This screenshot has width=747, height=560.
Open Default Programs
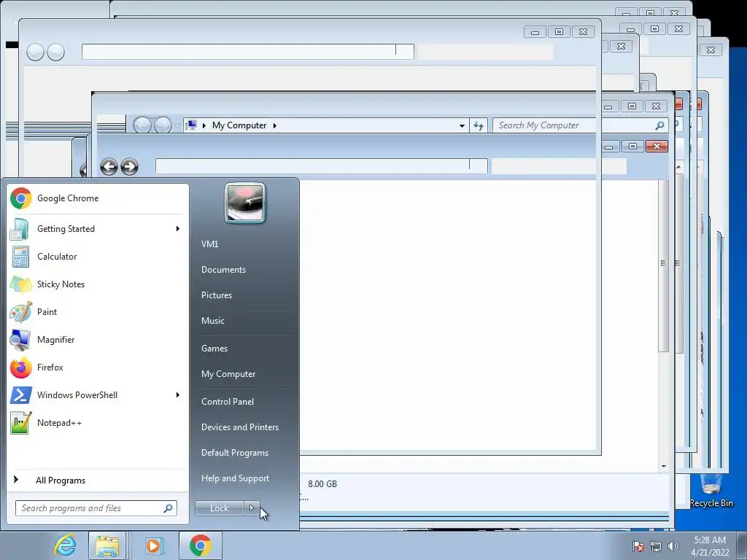point(234,453)
